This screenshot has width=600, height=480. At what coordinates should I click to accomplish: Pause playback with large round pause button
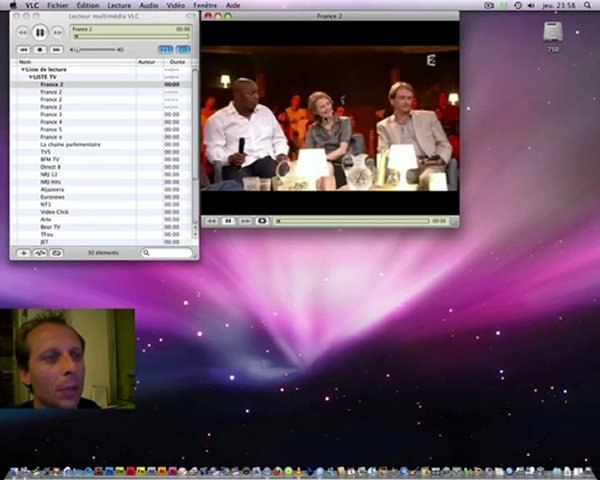[x=40, y=33]
